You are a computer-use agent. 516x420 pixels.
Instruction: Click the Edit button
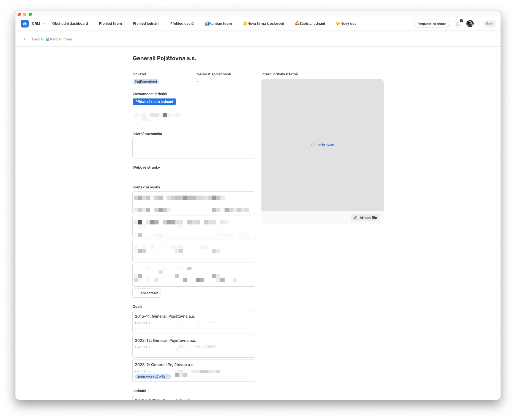(x=489, y=24)
